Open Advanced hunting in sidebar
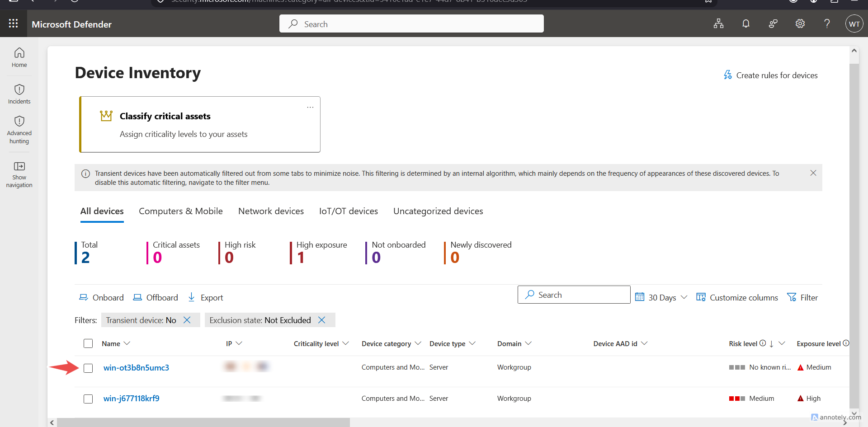Screen dimensions: 868x427 coord(19,130)
